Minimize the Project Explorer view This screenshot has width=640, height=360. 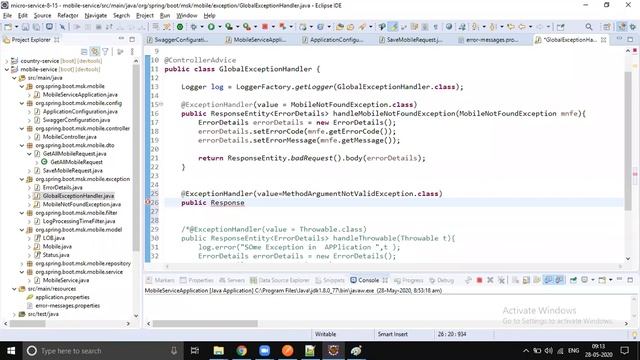(x=121, y=39)
